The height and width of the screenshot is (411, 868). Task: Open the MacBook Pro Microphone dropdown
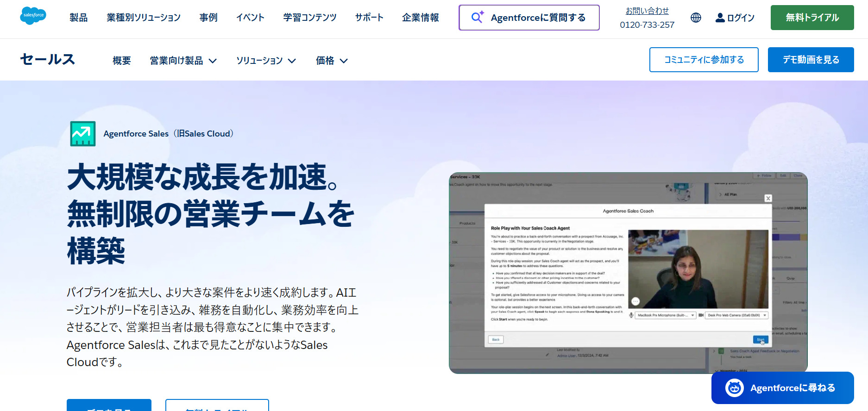(666, 315)
